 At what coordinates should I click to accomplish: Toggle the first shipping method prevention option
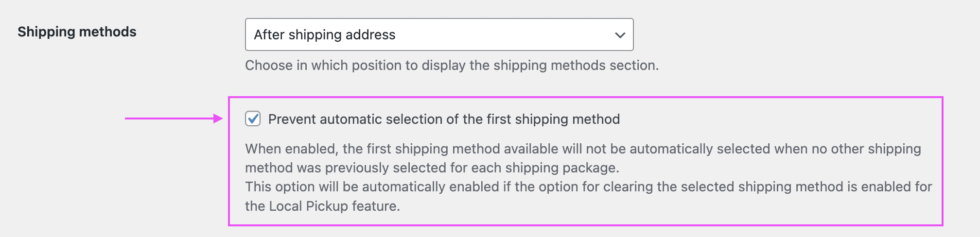point(253,119)
